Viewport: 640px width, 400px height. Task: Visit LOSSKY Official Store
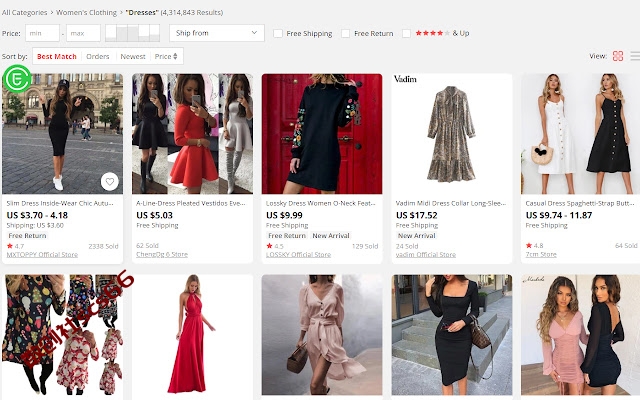pos(298,255)
